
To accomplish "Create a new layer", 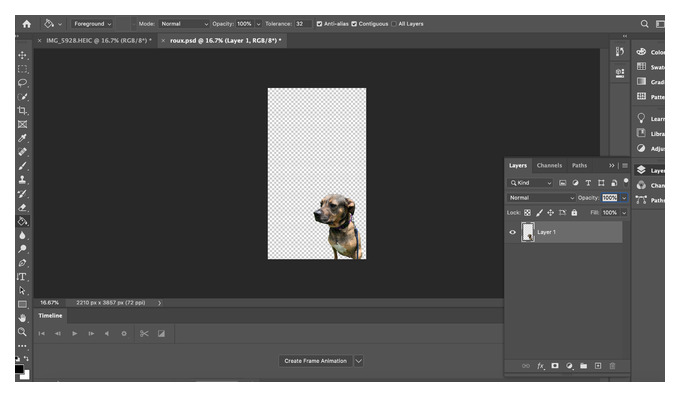I will pyautogui.click(x=598, y=366).
